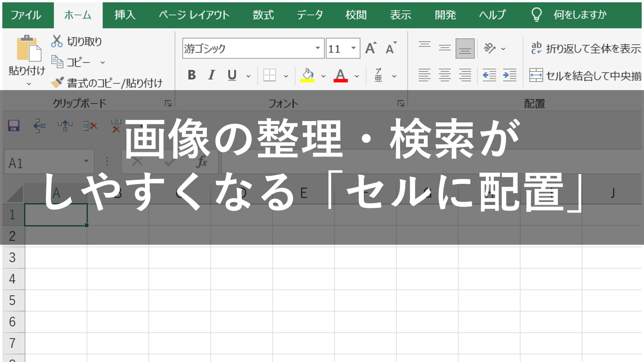Viewport: 644px width, 362px height.
Task: Open the ファイル tab
Action: pyautogui.click(x=26, y=15)
